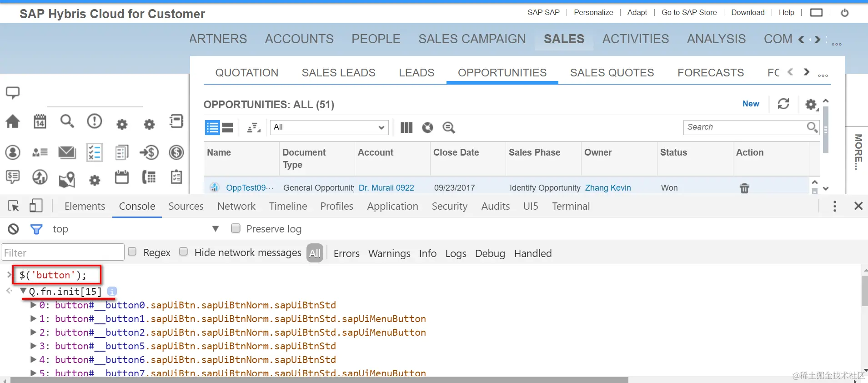Filter console by Errors
Image resolution: width=868 pixels, height=383 pixels.
coord(346,253)
